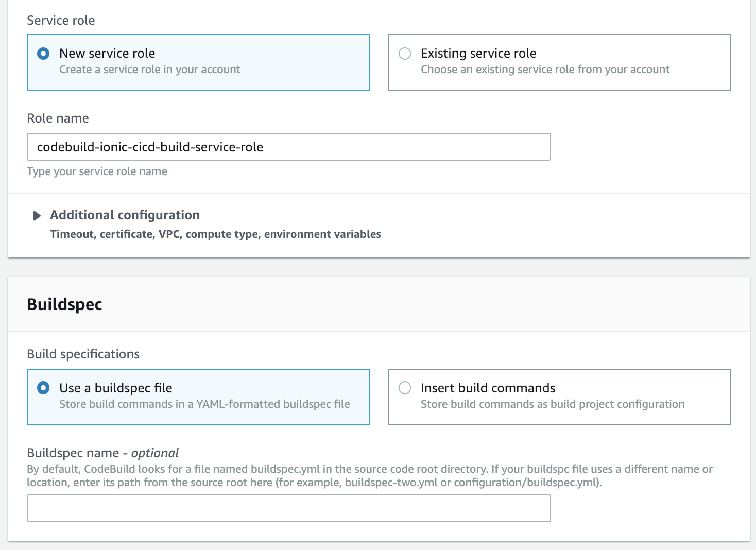Choose the Use a buildspec file radio
756x550 pixels.
click(44, 388)
